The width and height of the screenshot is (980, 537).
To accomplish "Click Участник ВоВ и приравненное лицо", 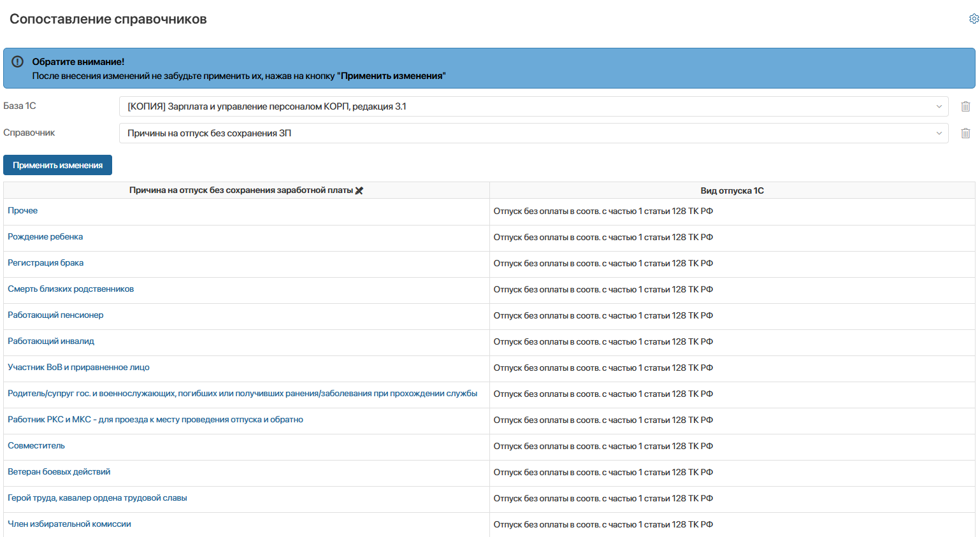I will pos(78,368).
